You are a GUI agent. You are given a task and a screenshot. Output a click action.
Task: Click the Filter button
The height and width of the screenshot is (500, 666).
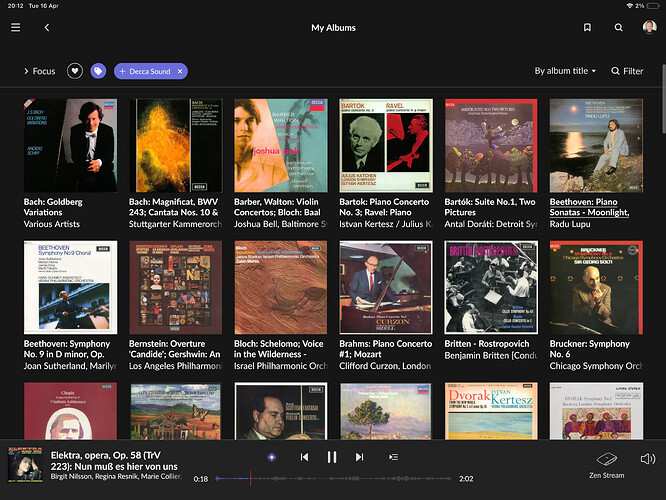(x=627, y=71)
